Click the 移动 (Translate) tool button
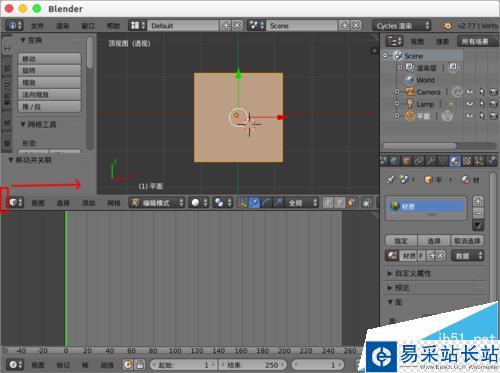 tap(49, 59)
